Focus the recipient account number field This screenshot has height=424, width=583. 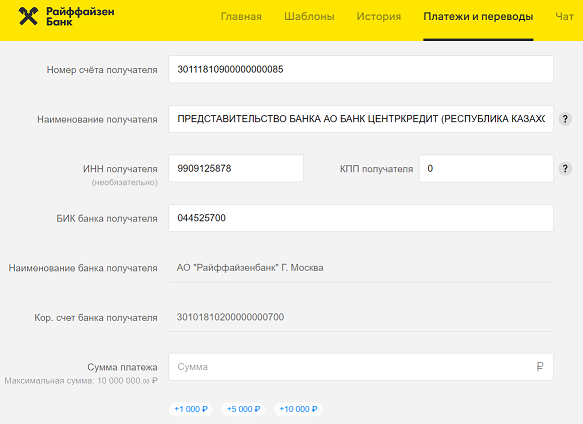point(361,69)
